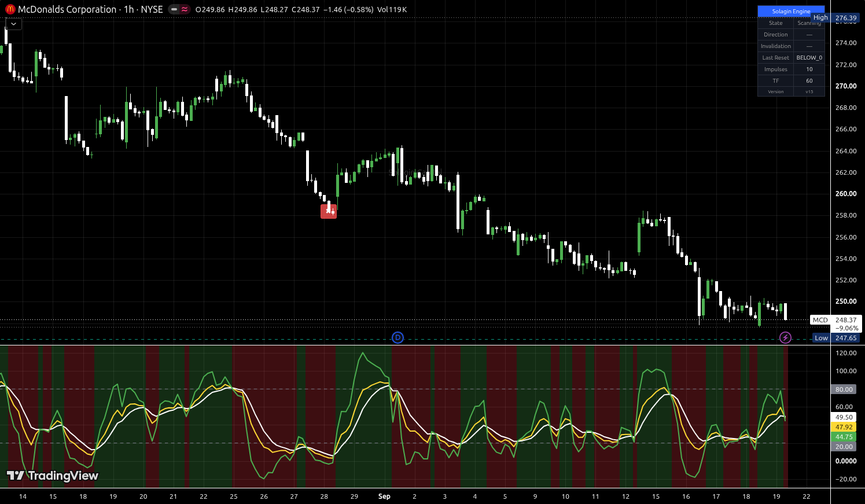The width and height of the screenshot is (865, 504).
Task: Click the Last Reset row label
Action: click(776, 58)
